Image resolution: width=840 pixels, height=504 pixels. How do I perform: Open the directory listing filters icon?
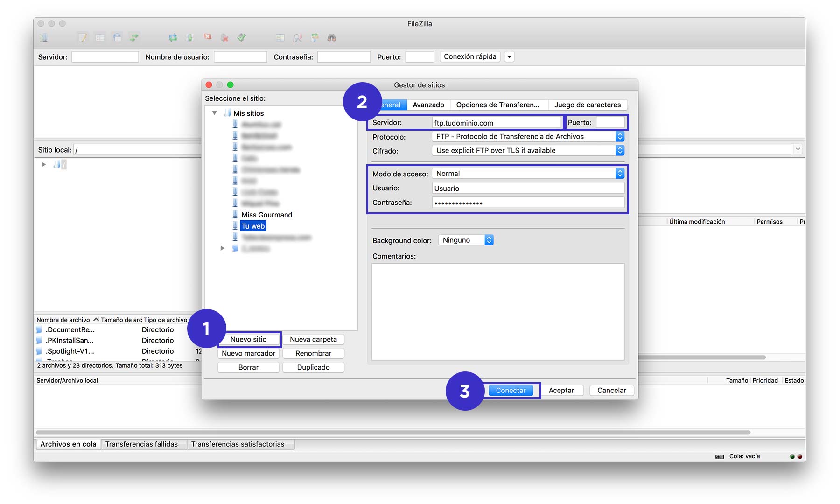(x=280, y=38)
